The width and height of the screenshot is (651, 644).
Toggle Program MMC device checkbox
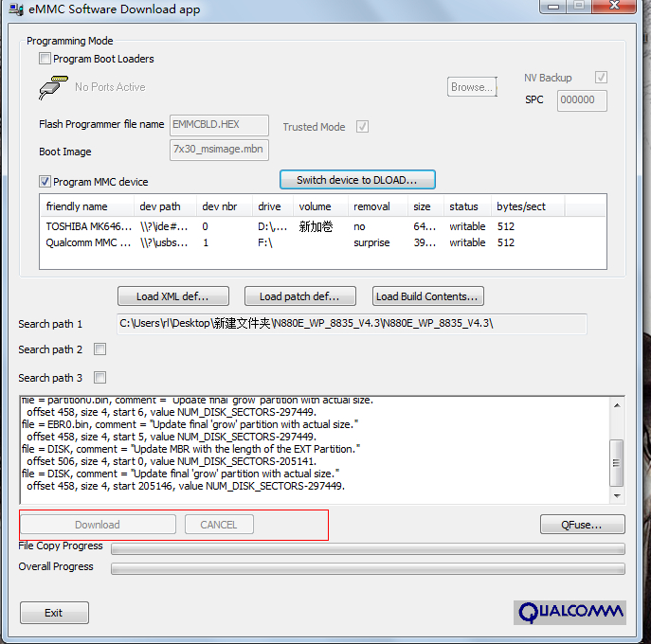[45, 181]
